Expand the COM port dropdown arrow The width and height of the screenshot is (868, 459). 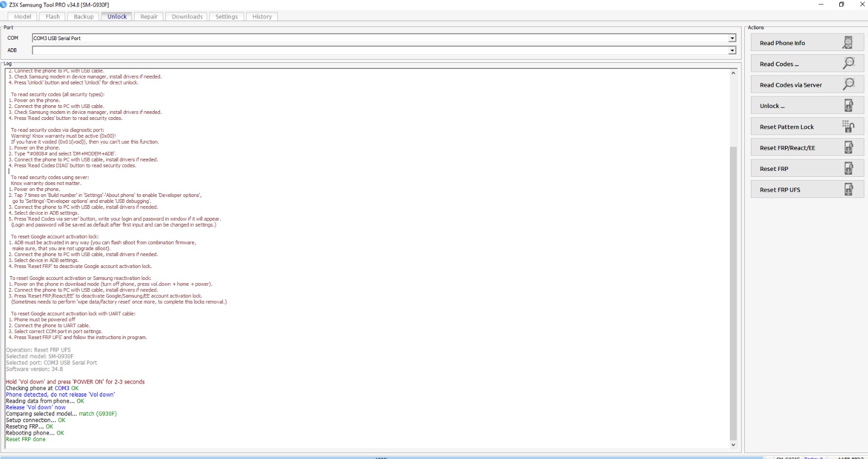click(x=732, y=39)
